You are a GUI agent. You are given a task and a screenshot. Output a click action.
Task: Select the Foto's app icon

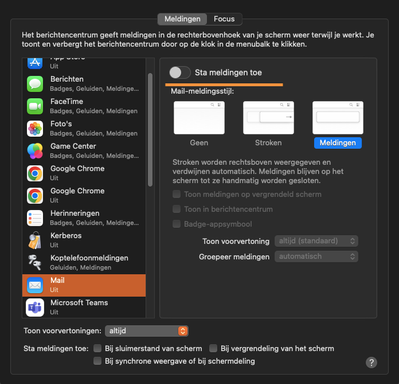click(35, 128)
